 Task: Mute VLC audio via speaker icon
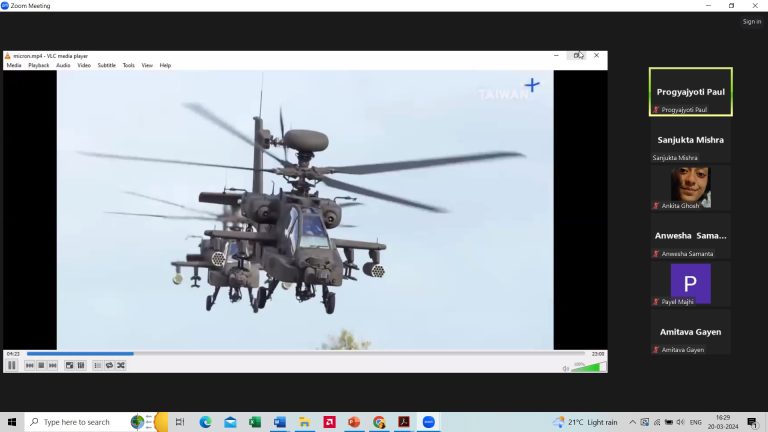pyautogui.click(x=566, y=368)
